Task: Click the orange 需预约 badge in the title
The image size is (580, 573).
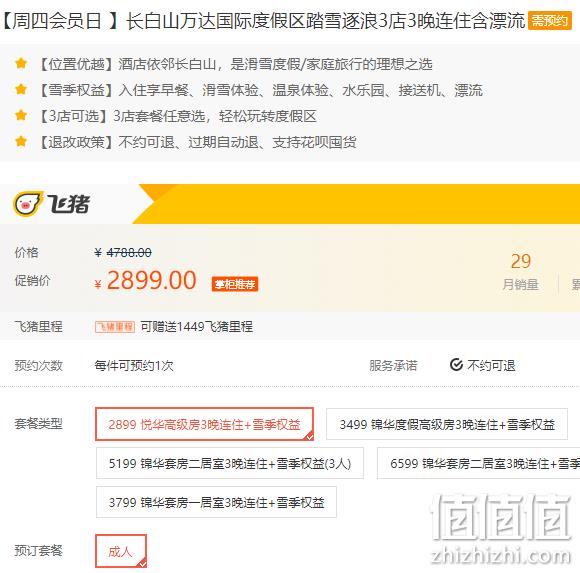Action: [549, 20]
